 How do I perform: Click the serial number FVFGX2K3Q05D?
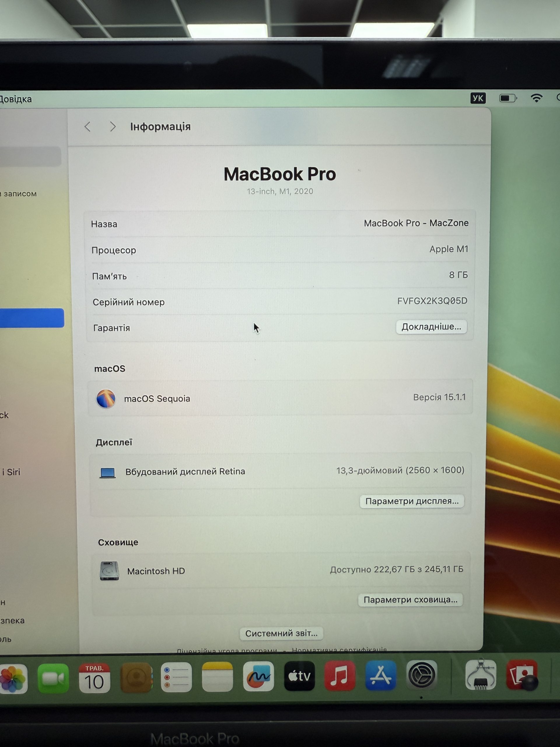tap(432, 301)
